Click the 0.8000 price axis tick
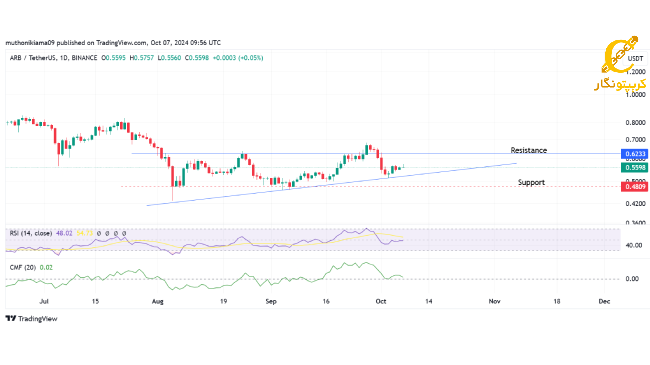 click(x=635, y=123)
